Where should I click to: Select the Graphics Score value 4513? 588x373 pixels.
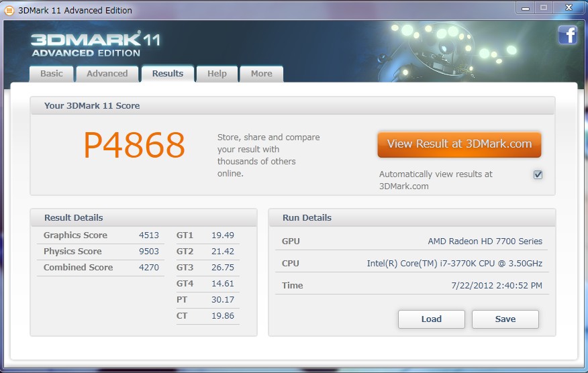pyautogui.click(x=149, y=235)
